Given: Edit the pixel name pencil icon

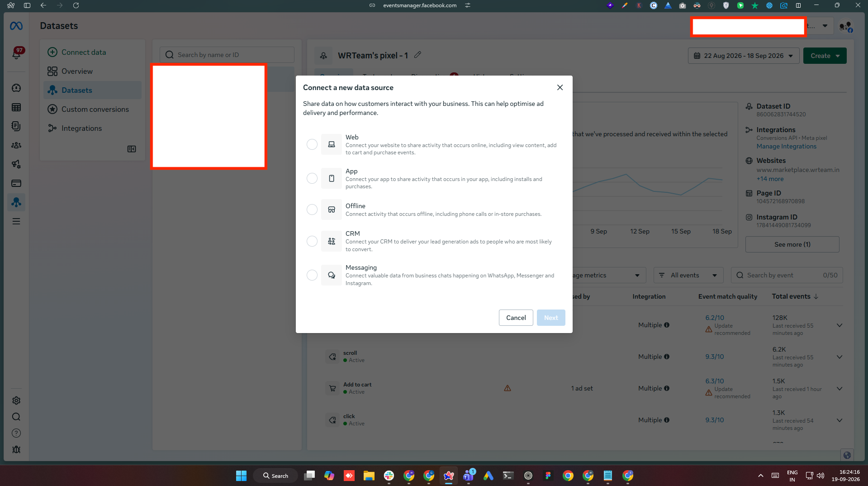Looking at the screenshot, I should pos(418,55).
